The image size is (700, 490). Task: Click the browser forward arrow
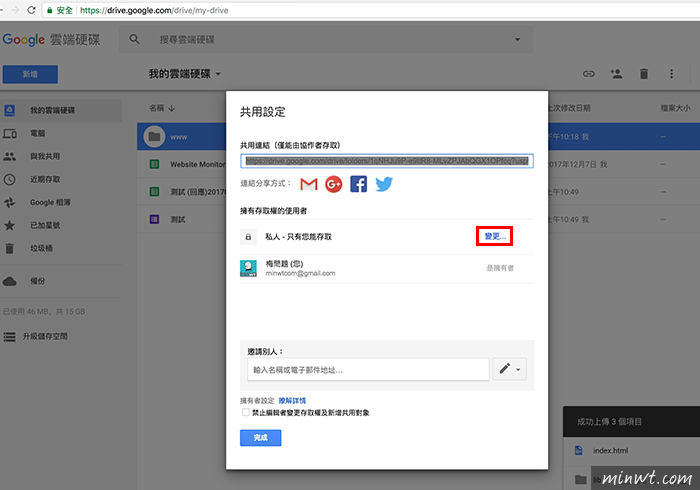click(15, 10)
